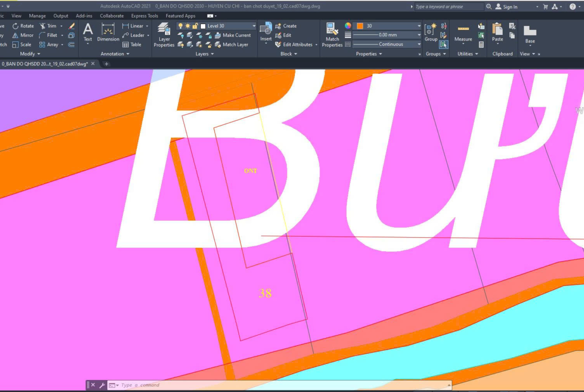
Task: Open the Level 30 layer dropdown
Action: tap(254, 26)
